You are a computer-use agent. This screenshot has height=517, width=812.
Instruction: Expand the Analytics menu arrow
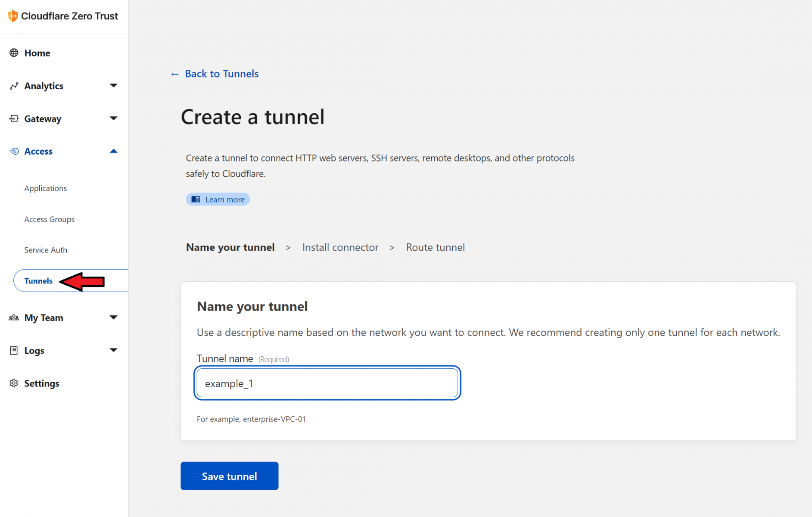click(x=113, y=85)
